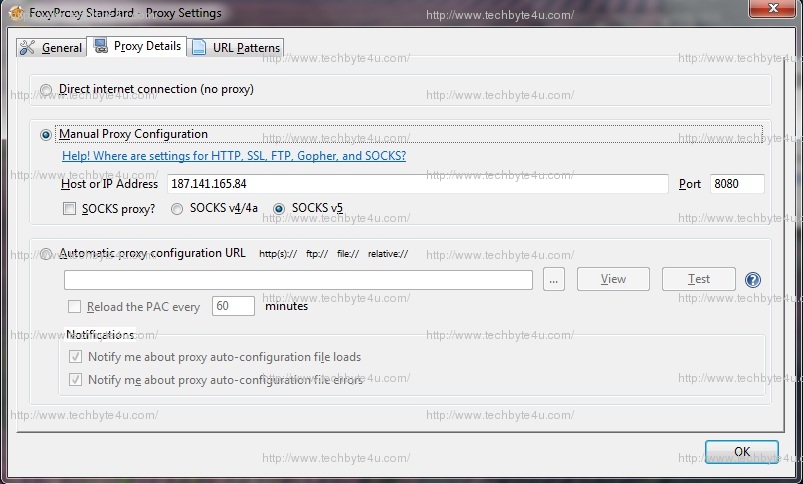Screen dimensions: 803x484
Task: Select the Proxy Details tab
Action: 137,46
